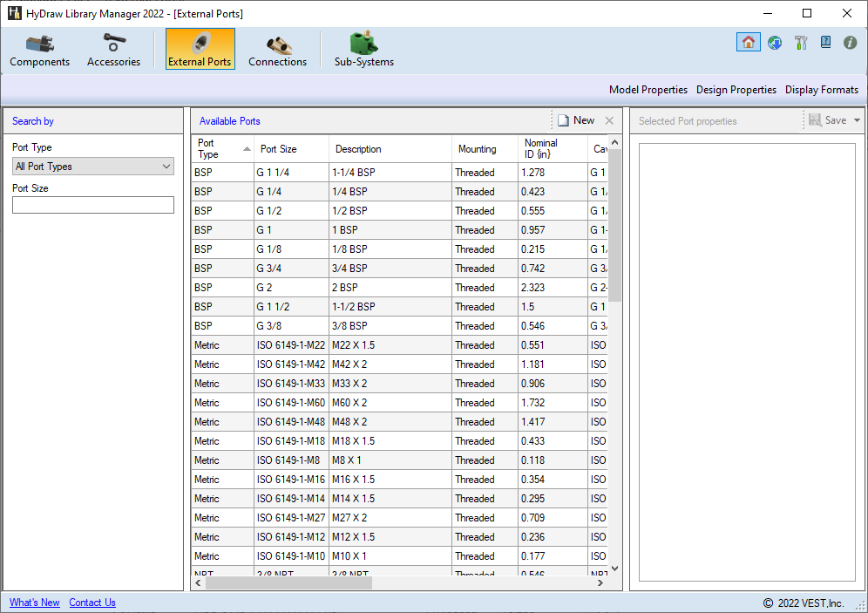
Task: Open the Contact Us link
Action: 92,603
